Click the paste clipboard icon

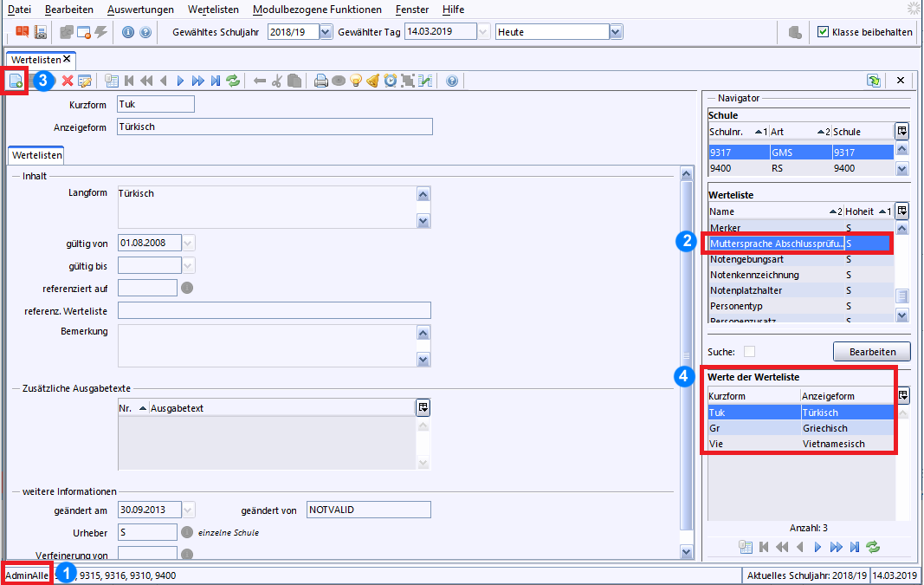(294, 81)
